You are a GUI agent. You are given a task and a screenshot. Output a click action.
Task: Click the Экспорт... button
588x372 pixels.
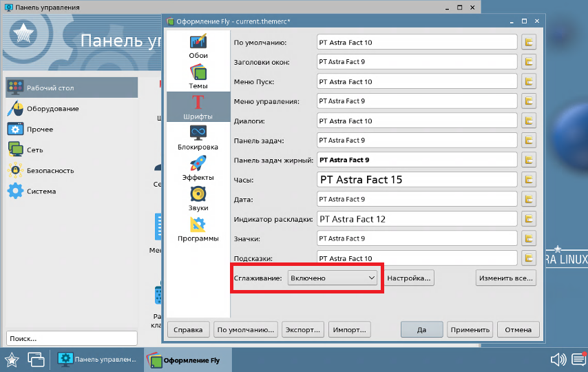point(303,329)
